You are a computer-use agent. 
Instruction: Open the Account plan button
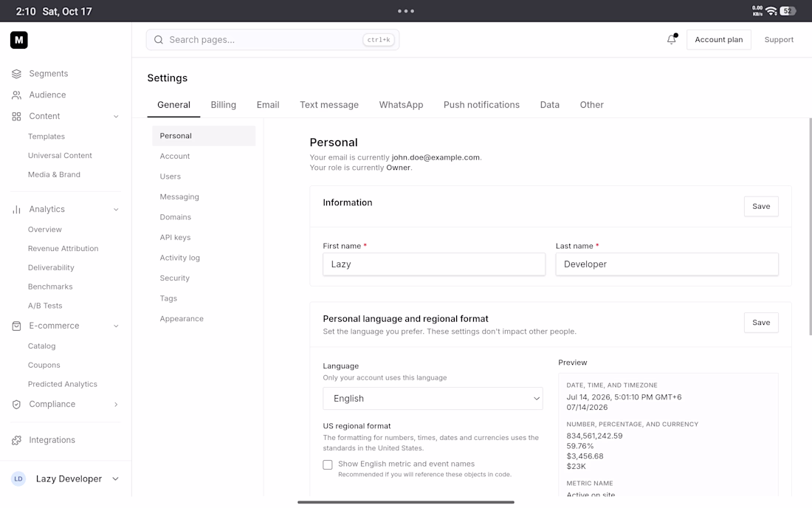718,39
